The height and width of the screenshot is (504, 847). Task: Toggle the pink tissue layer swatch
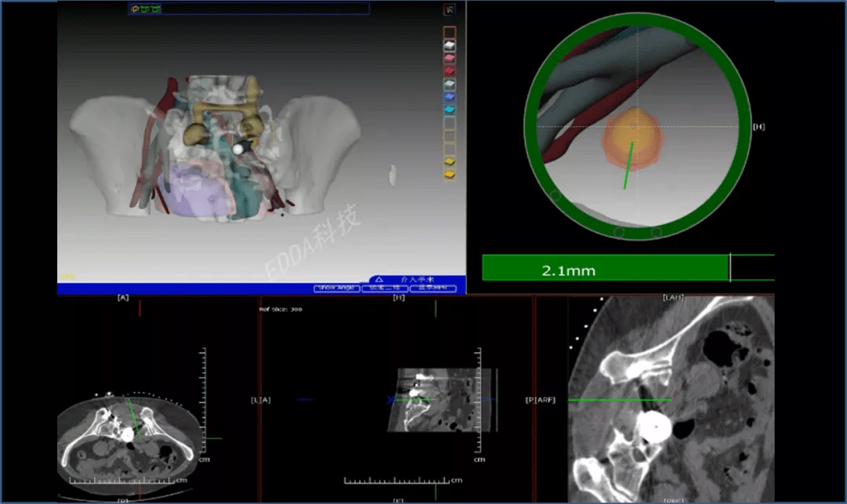(x=449, y=58)
